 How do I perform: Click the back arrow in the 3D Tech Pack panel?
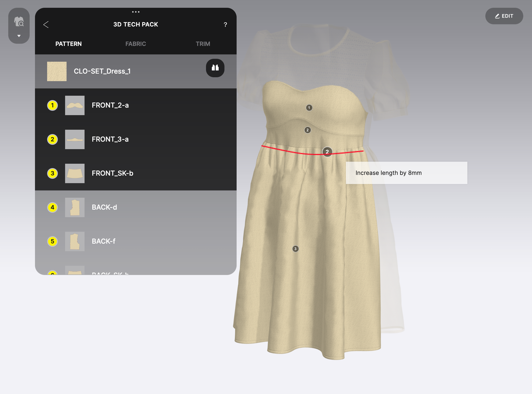coord(46,25)
